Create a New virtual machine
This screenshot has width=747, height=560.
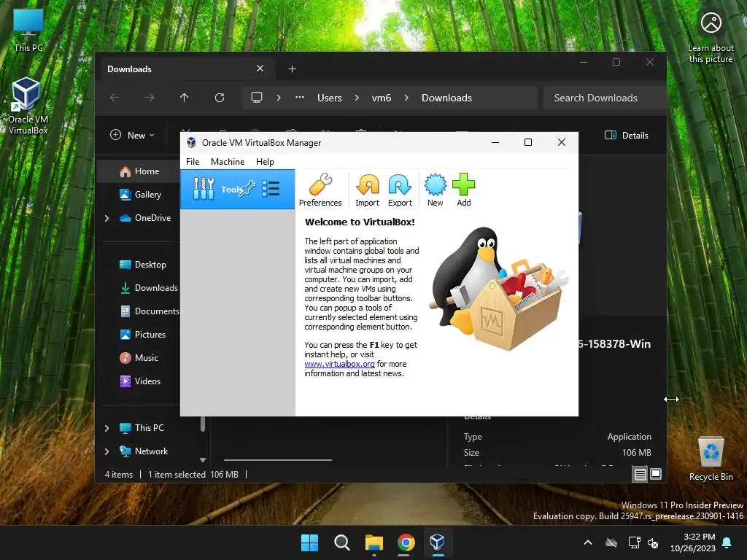[435, 190]
